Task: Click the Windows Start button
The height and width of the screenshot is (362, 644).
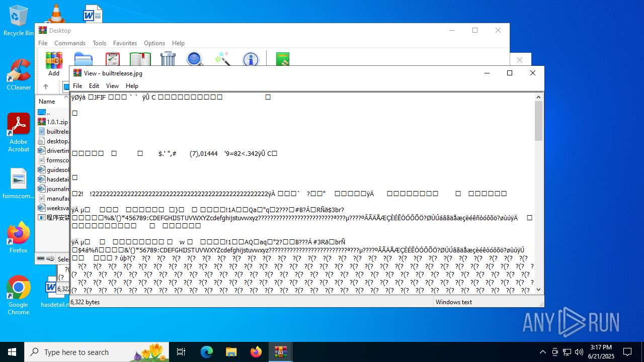Action: tap(12, 352)
